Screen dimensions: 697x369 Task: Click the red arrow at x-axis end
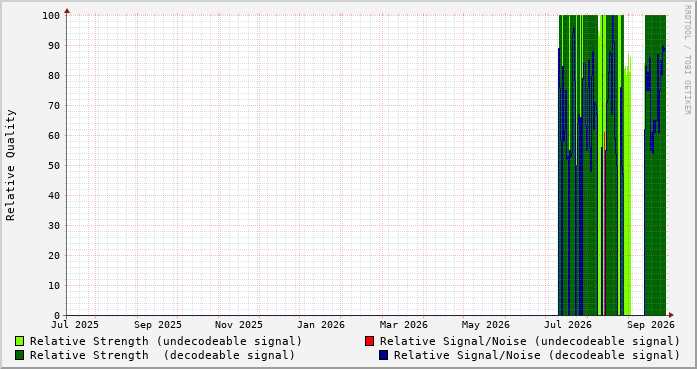click(x=671, y=315)
